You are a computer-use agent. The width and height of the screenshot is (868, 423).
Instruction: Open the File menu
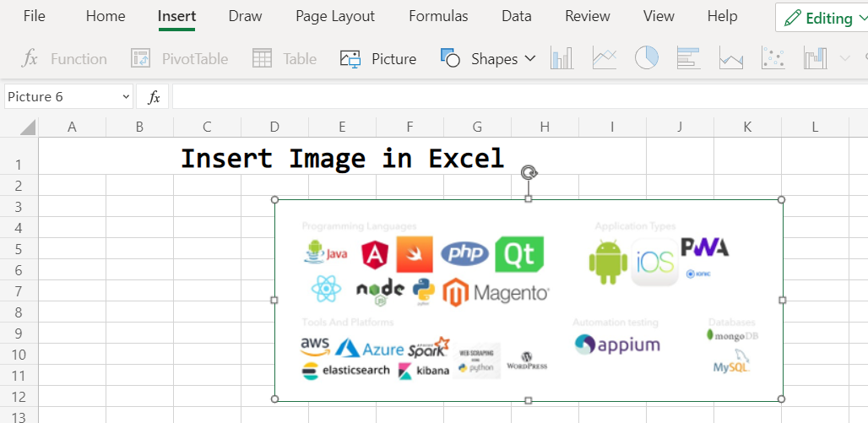point(35,17)
